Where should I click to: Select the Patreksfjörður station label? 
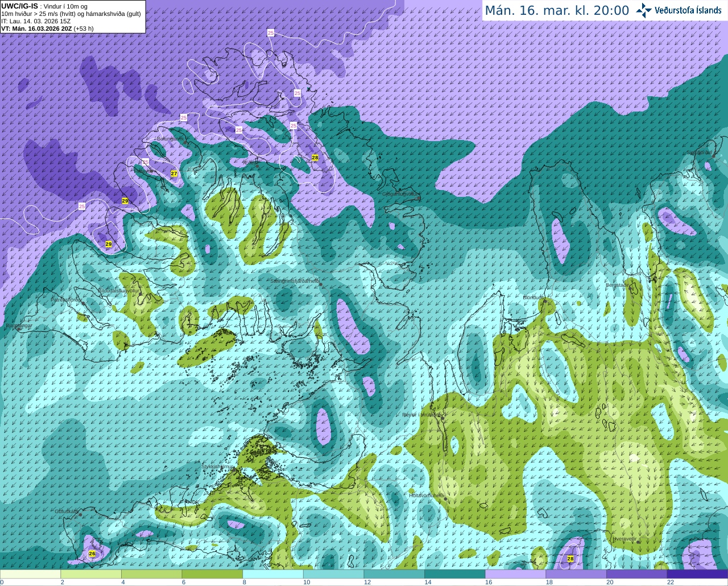pos(67,299)
